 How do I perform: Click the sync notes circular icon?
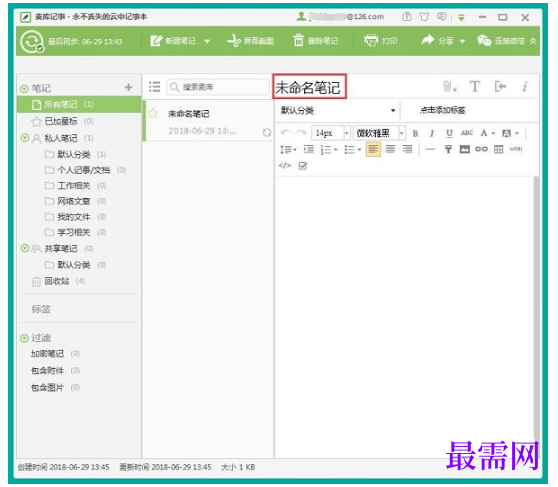pyautogui.click(x=31, y=42)
